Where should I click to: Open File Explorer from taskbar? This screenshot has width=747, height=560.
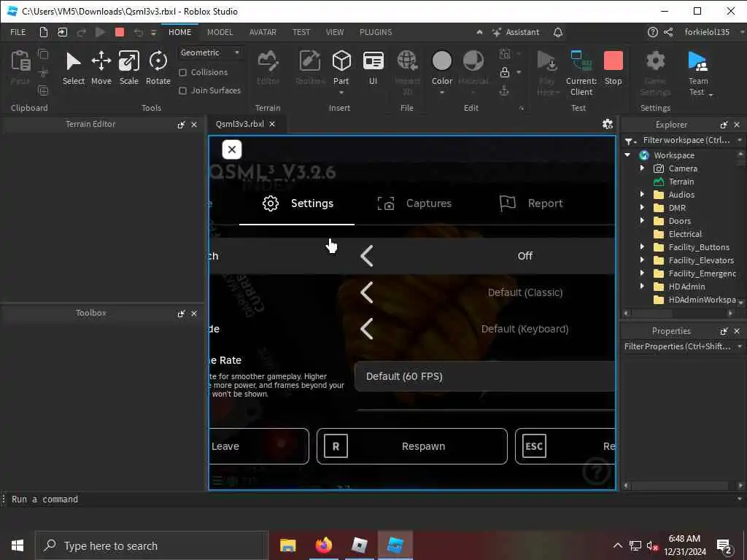287,545
